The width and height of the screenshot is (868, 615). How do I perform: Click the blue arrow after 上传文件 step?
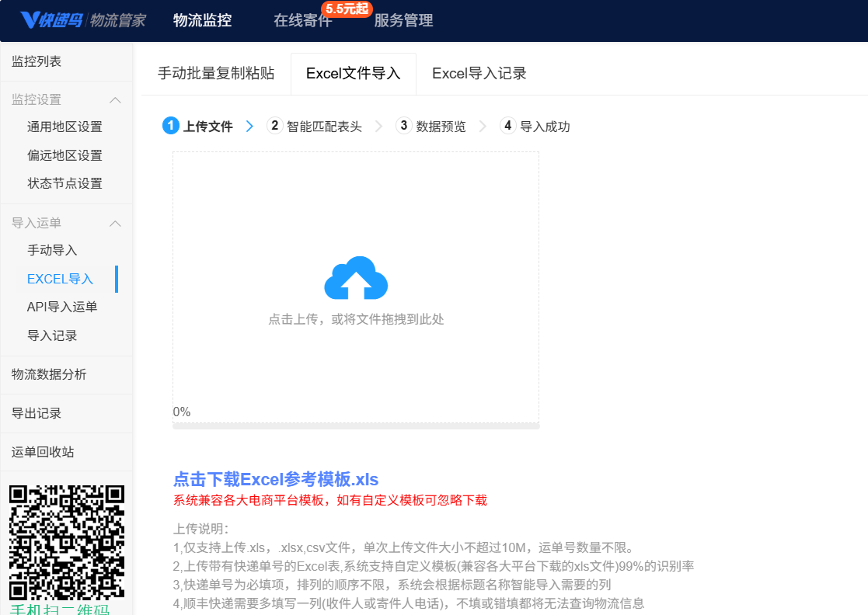tap(249, 127)
